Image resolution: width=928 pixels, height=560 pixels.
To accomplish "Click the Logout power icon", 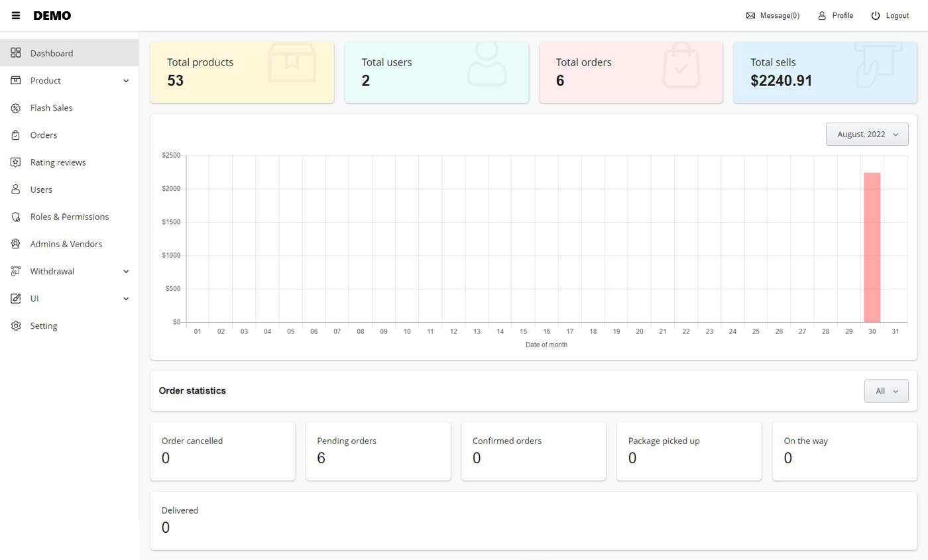I will 876,15.
